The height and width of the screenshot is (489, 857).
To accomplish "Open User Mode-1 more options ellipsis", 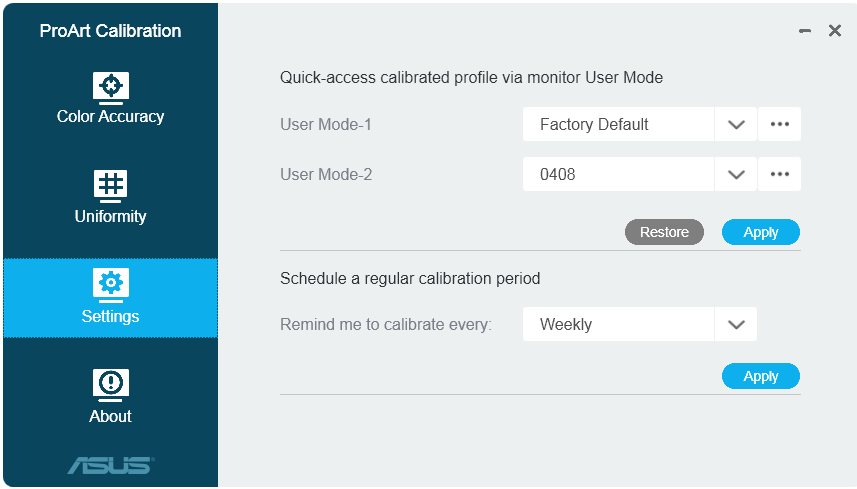I will 779,124.
